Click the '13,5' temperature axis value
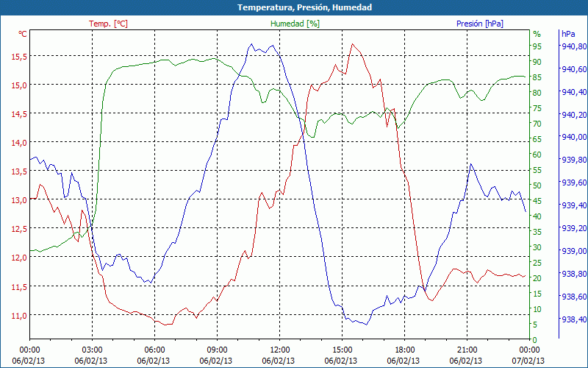This screenshot has width=588, height=368. pyautogui.click(x=19, y=172)
